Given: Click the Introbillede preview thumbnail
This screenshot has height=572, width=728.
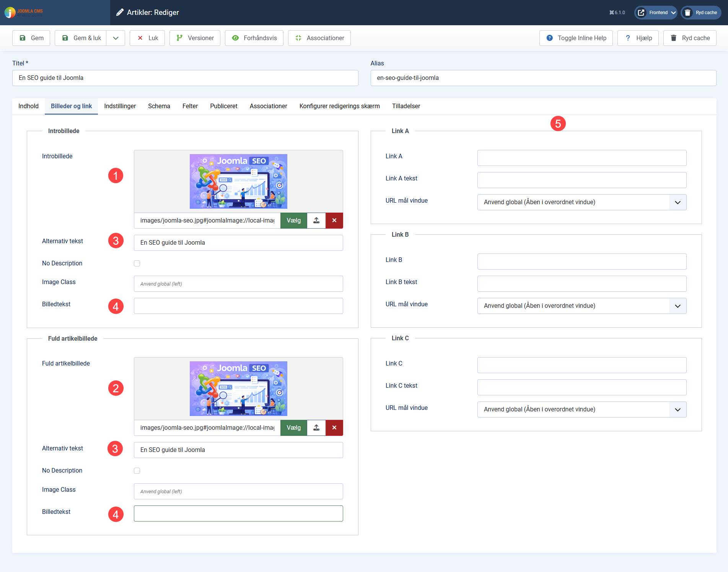Looking at the screenshot, I should pos(238,181).
